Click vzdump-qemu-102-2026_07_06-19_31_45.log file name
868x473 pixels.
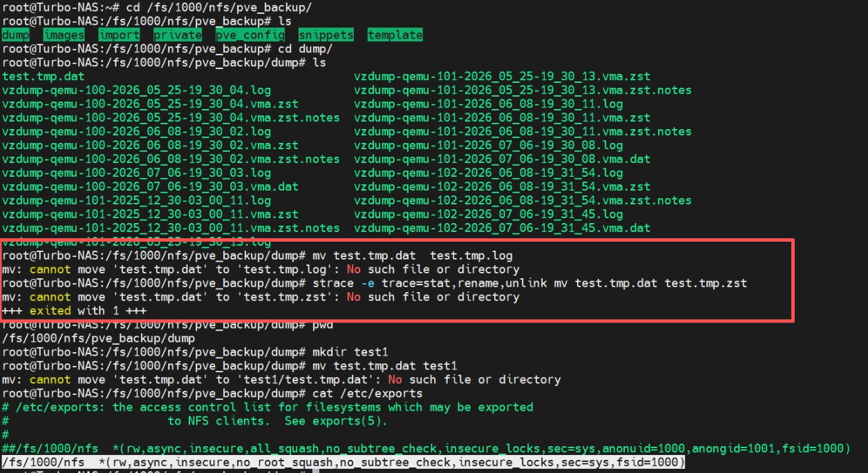tap(489, 214)
